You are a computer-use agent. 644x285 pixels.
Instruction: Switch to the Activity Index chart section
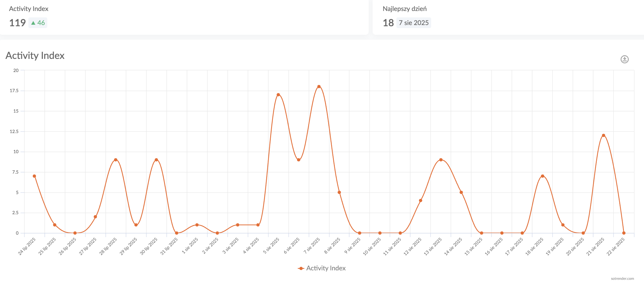pos(35,56)
